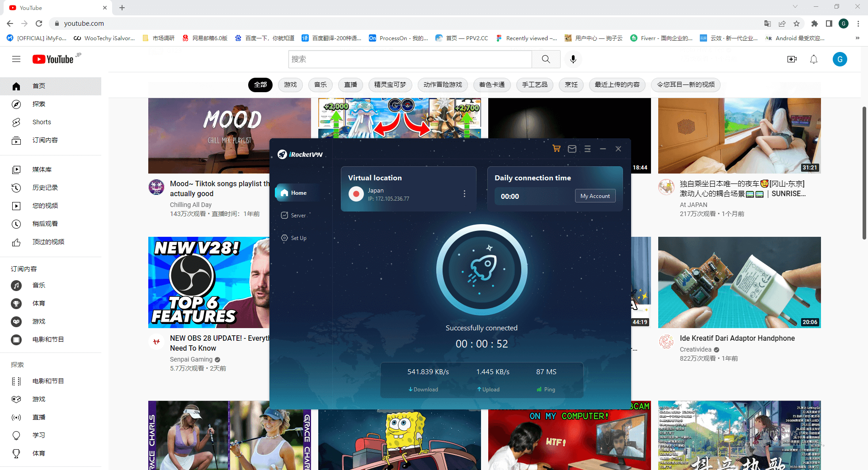The height and width of the screenshot is (470, 868).
Task: Open 历史记录 in the sidebar
Action: pyautogui.click(x=51, y=188)
